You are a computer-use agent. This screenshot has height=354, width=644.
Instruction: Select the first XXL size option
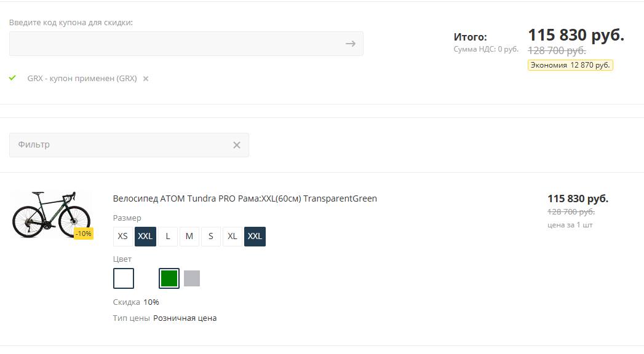coord(145,236)
